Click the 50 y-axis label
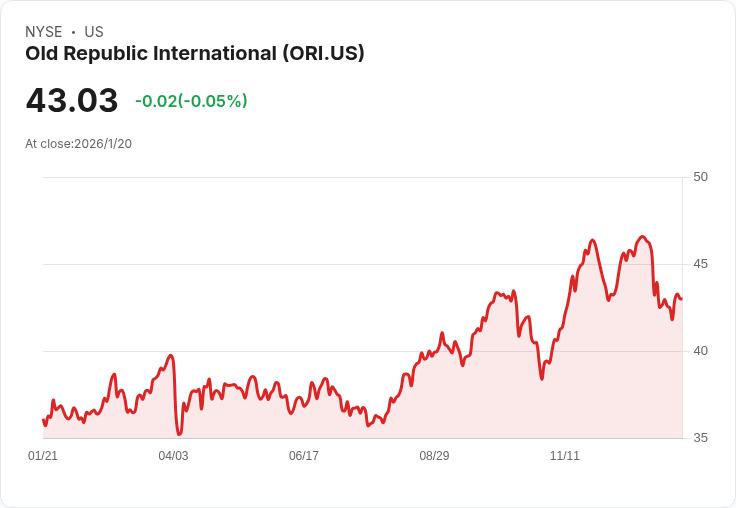736x508 pixels. tap(700, 177)
